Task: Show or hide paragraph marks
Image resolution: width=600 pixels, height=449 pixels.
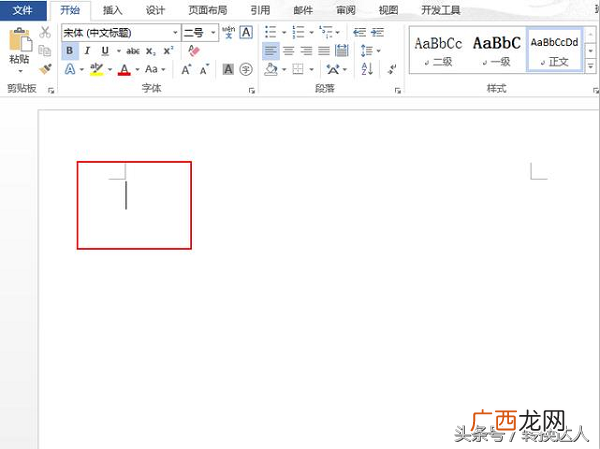Action: pyautogui.click(x=392, y=69)
